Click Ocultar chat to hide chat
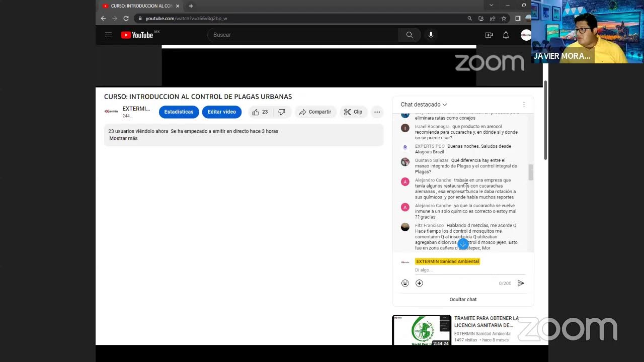Viewport: 644px width, 362px height. point(463,300)
